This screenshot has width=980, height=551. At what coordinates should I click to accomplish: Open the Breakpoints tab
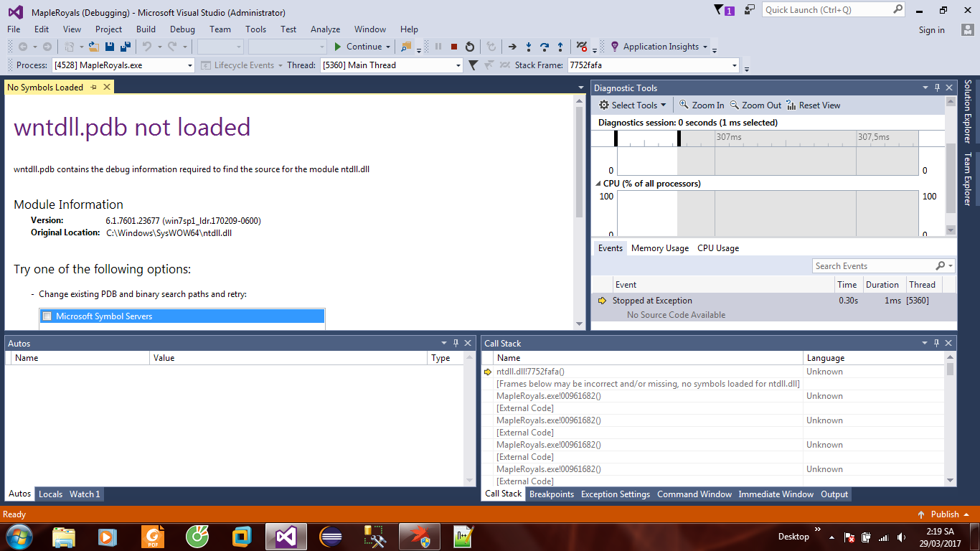pyautogui.click(x=552, y=494)
